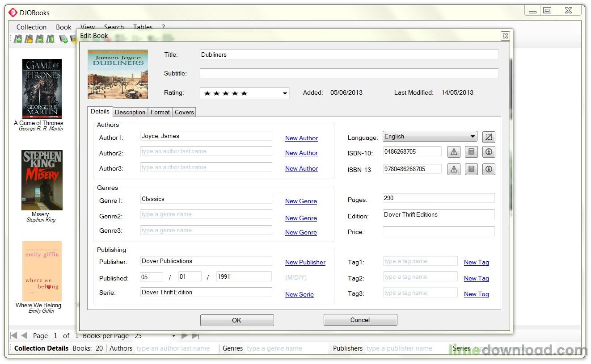Viewport: 591px width, 364px height.
Task: Click the Genres filter field in status bar
Action: (287, 348)
